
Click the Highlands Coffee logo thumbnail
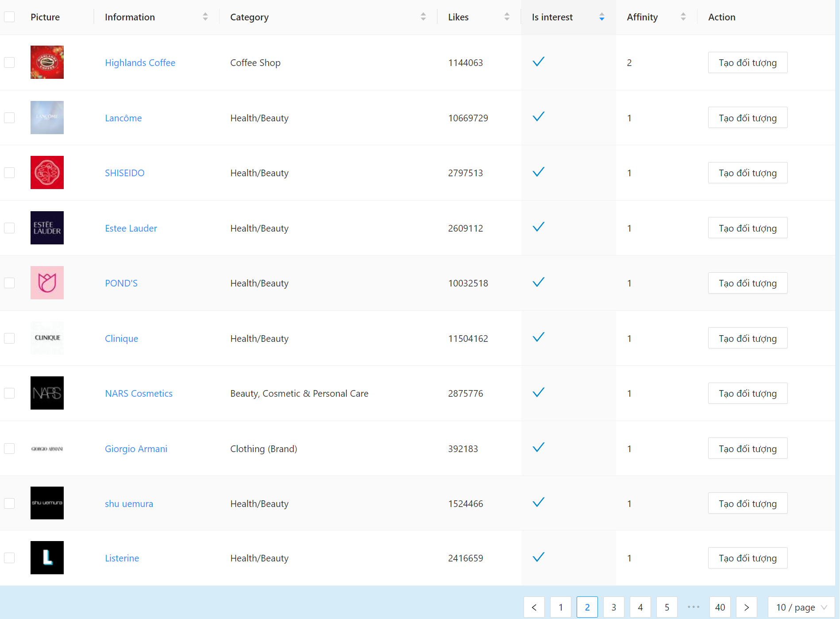(x=47, y=62)
